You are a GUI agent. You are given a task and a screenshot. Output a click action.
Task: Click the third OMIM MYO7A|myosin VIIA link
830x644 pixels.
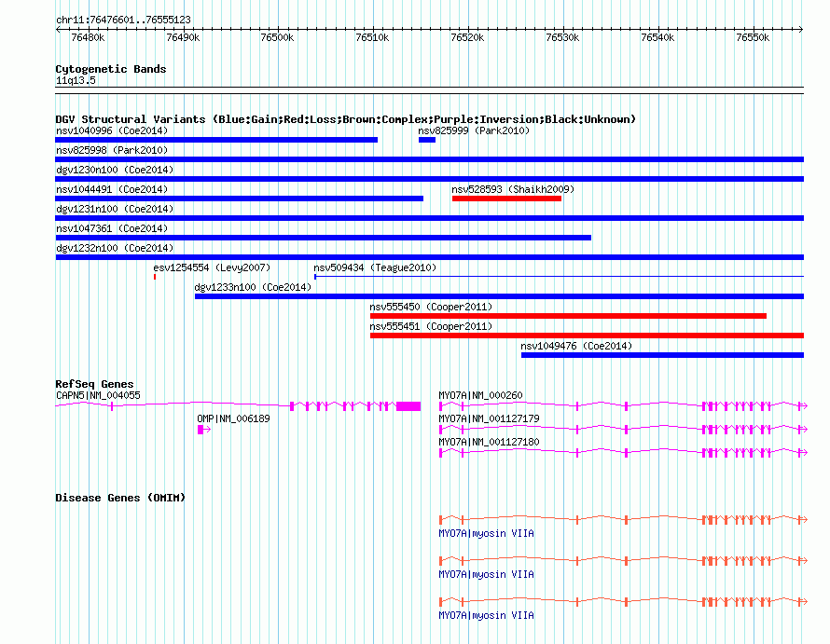pyautogui.click(x=487, y=615)
